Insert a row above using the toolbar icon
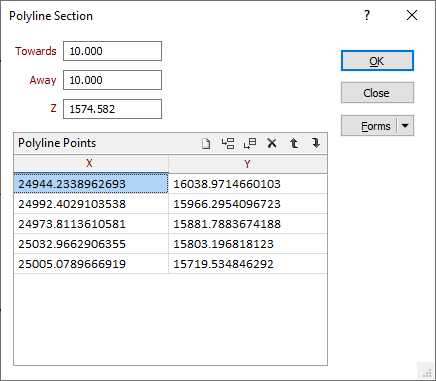436x381 pixels. pyautogui.click(x=228, y=144)
